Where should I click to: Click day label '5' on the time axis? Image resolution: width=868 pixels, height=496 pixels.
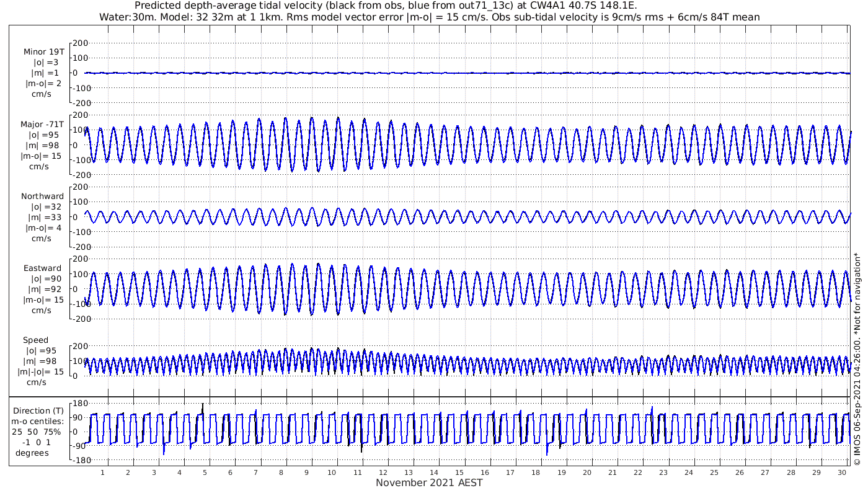(205, 472)
